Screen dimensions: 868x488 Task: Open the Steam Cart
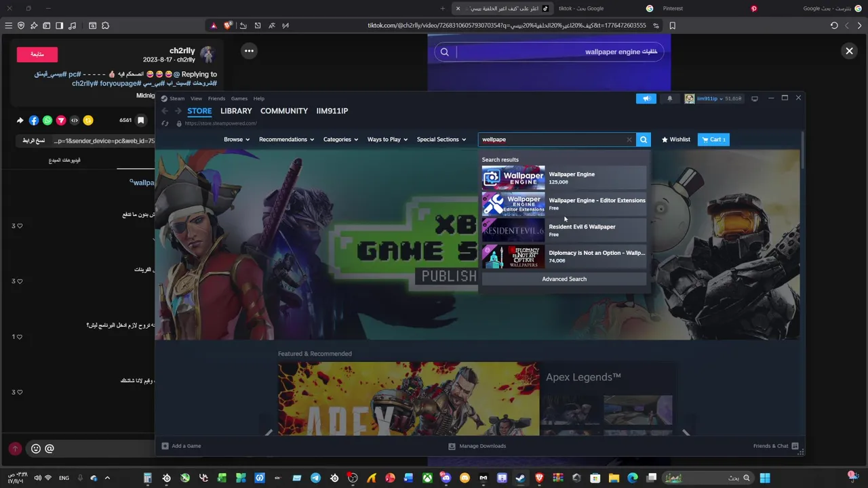[x=713, y=140]
